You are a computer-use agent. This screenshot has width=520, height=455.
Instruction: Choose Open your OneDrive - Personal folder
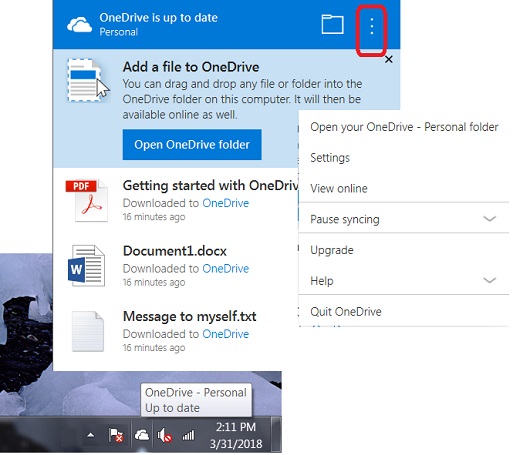point(404,127)
